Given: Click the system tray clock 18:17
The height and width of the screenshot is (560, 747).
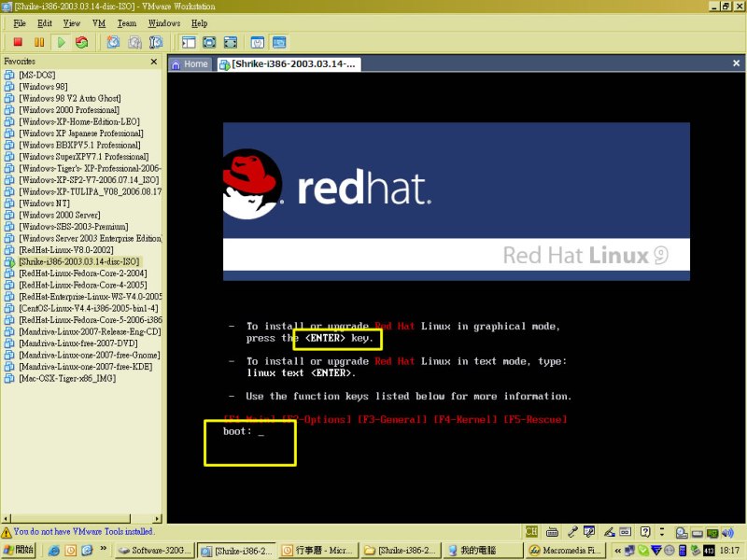Looking at the screenshot, I should click(x=729, y=551).
